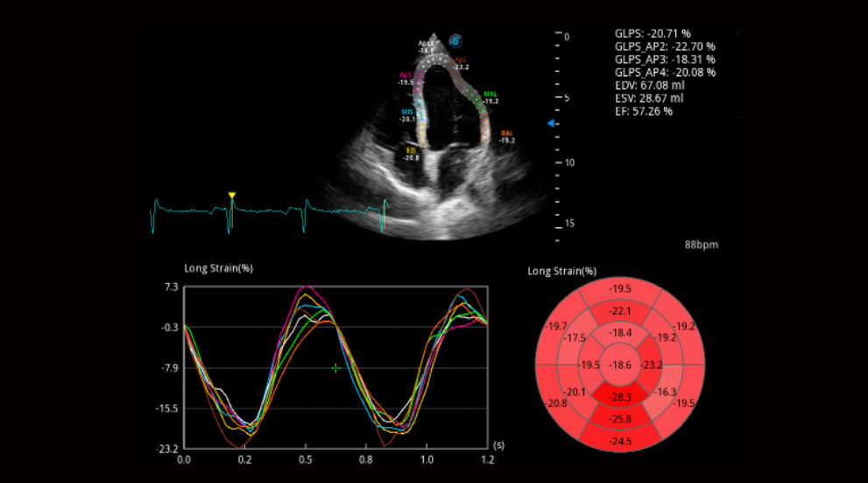Select the cyan MIS segment label

tap(407, 113)
